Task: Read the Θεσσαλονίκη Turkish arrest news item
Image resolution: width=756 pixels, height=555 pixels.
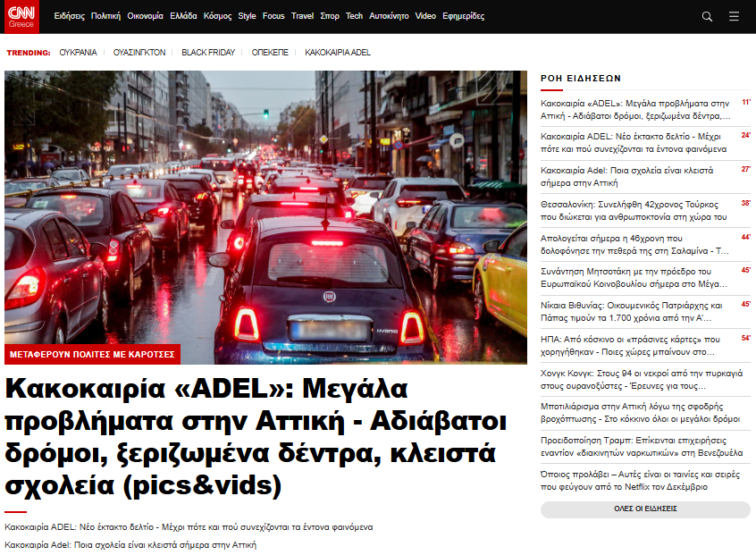Action: [x=634, y=210]
